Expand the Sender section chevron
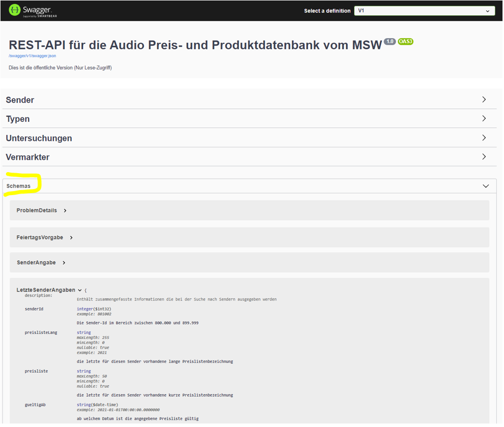This screenshot has width=504, height=427. click(484, 100)
